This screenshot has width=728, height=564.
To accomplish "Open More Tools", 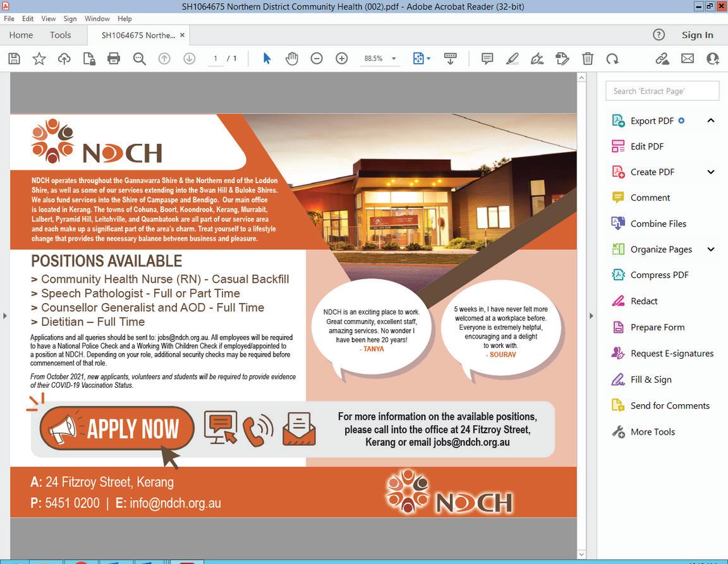I will [652, 432].
